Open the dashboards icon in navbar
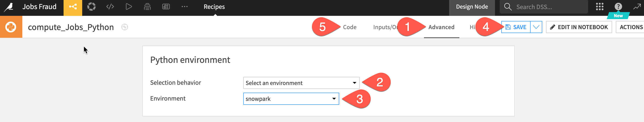 166,7
